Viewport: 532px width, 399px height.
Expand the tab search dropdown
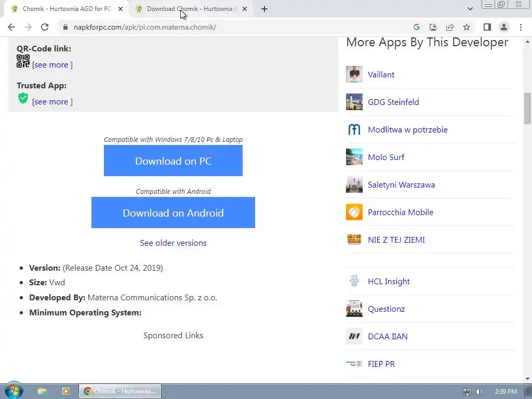pyautogui.click(x=470, y=9)
